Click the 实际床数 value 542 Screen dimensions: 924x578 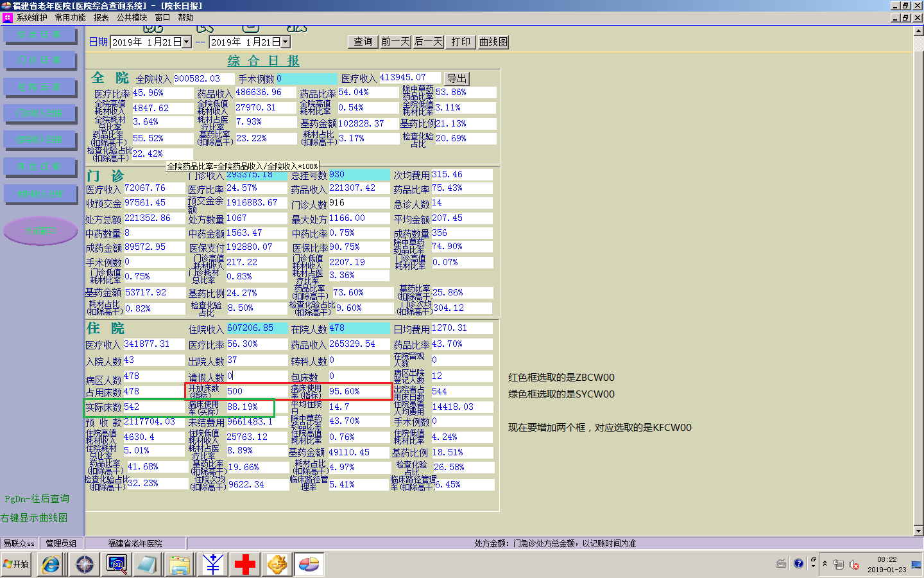pyautogui.click(x=154, y=407)
